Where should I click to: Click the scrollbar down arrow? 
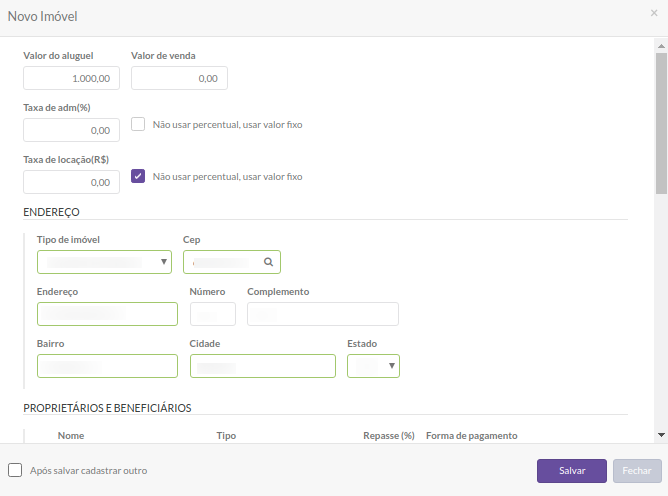click(661, 435)
